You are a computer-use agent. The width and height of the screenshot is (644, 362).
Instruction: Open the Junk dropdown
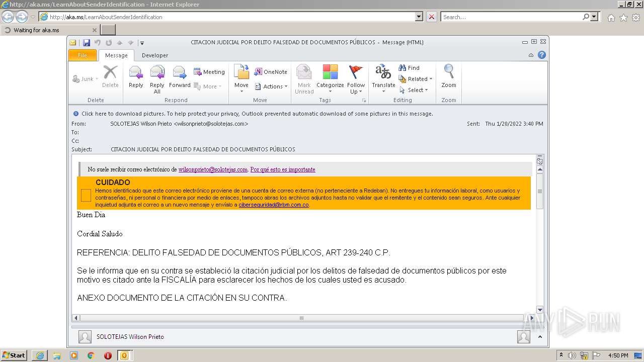pyautogui.click(x=86, y=79)
